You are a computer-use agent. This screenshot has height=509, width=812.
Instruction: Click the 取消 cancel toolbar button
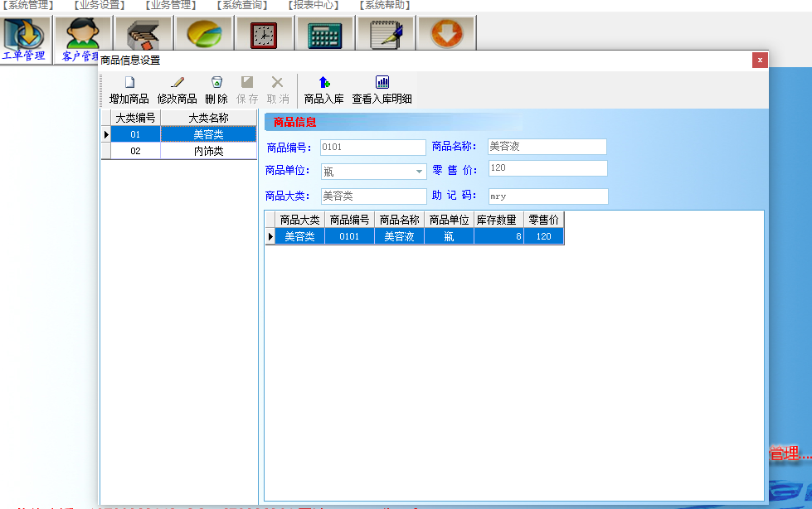pos(278,90)
